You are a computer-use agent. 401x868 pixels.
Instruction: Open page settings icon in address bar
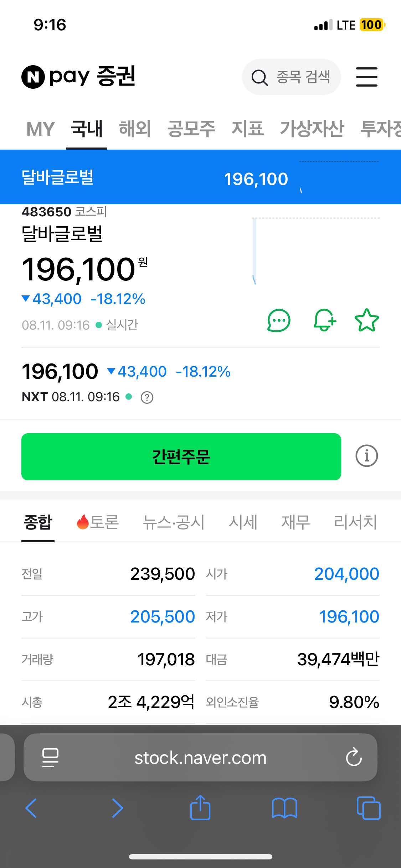(x=50, y=757)
